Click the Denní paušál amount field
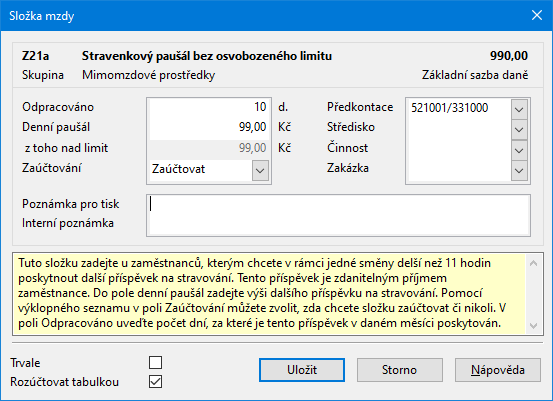This screenshot has height=401, width=553. (x=209, y=127)
